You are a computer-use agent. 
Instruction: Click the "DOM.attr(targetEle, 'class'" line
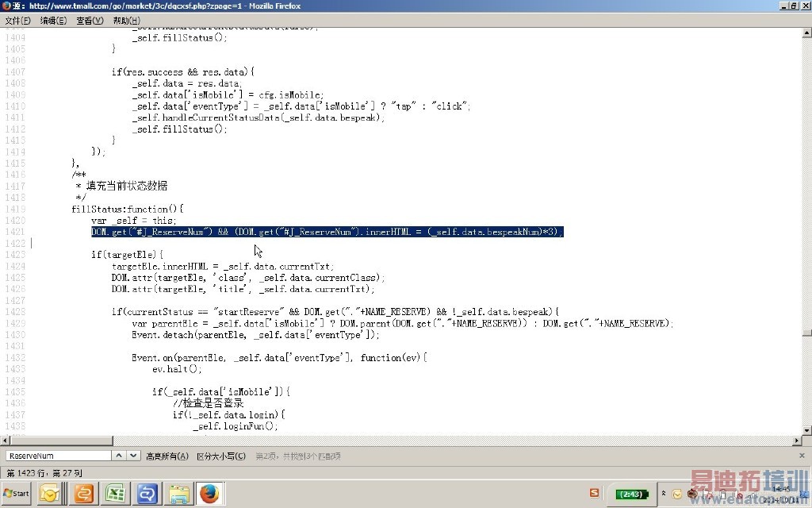(248, 278)
